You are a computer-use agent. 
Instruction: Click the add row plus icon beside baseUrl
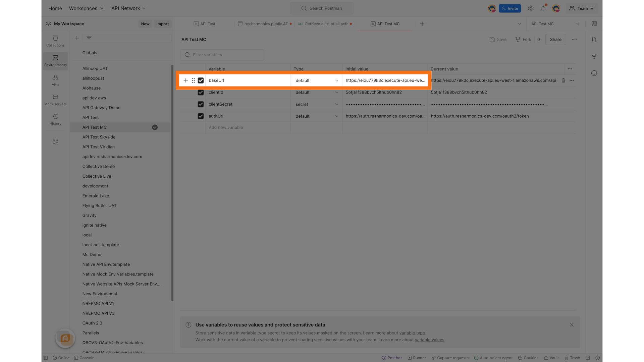pos(185,80)
